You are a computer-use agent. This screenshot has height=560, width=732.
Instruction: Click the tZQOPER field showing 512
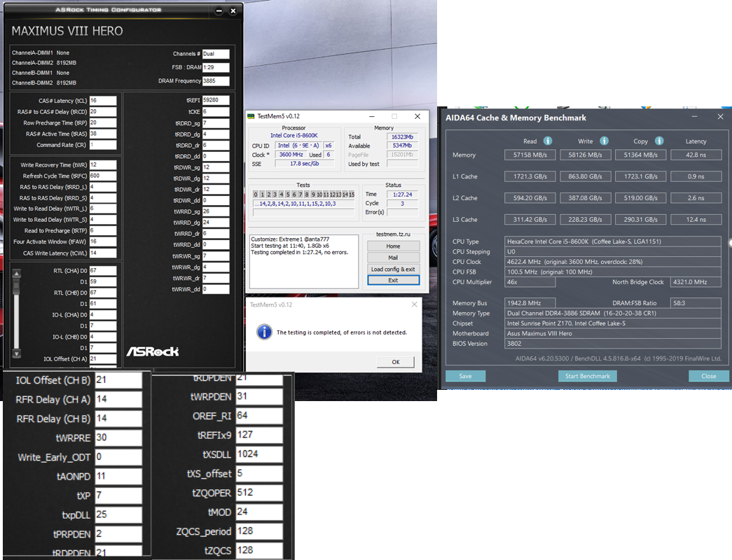(x=259, y=493)
